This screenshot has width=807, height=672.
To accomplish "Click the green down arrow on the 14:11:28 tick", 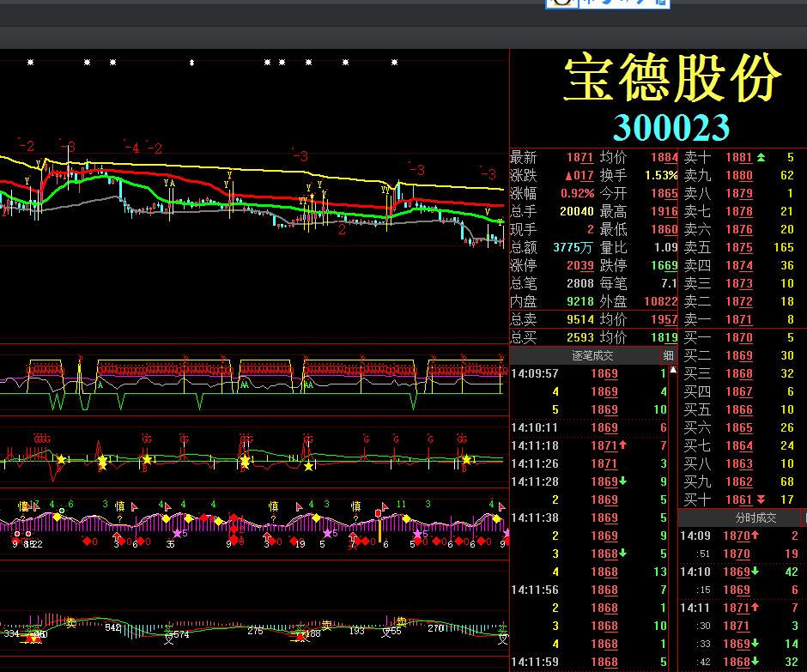I will click(622, 481).
